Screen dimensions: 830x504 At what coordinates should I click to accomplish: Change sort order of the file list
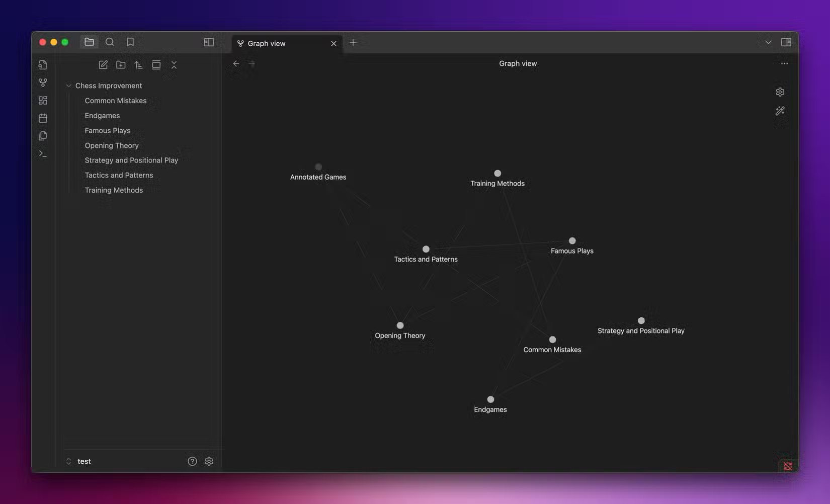138,64
